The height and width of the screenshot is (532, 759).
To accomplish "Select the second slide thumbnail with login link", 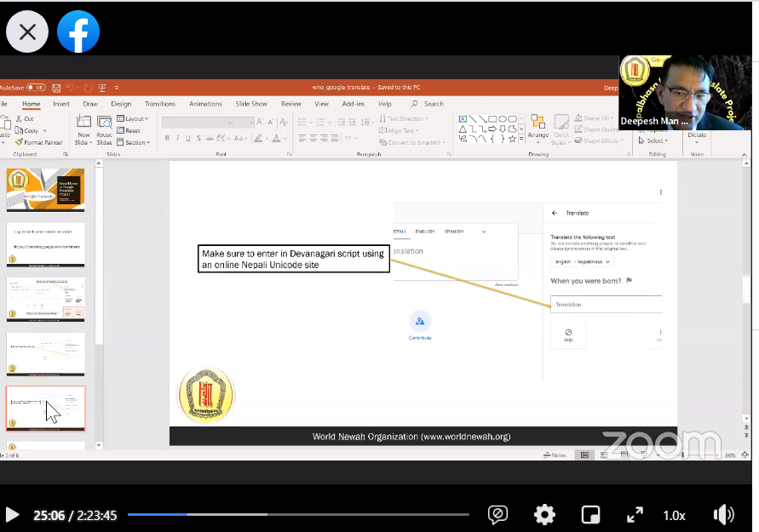I will pos(45,245).
